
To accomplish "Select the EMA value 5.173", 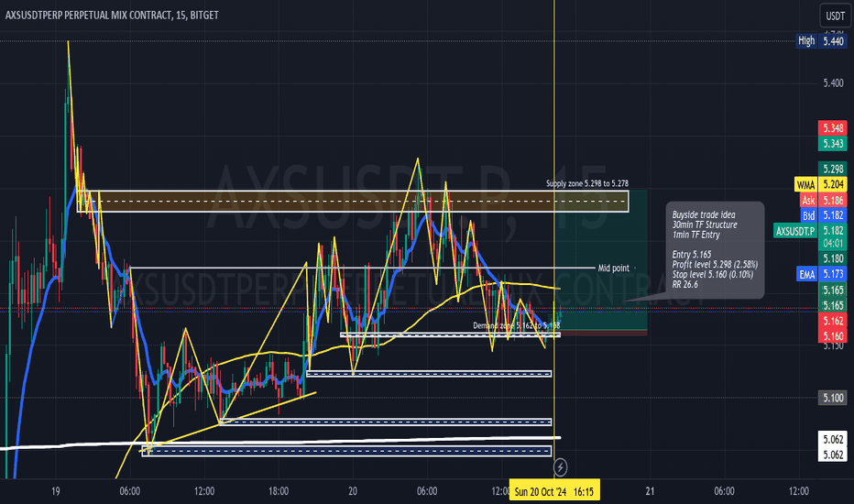I will tap(833, 274).
